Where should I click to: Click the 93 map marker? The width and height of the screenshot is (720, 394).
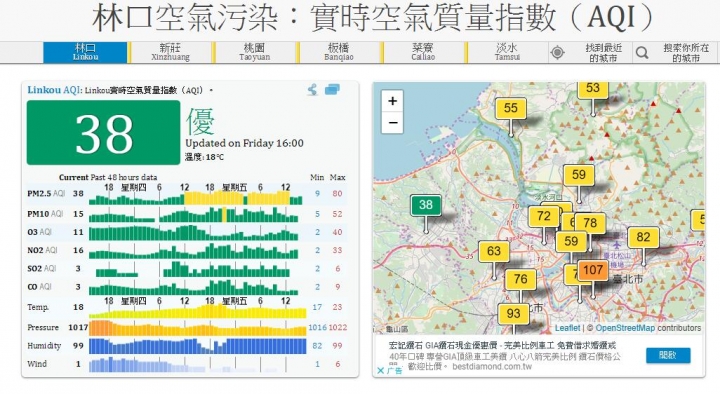click(513, 314)
